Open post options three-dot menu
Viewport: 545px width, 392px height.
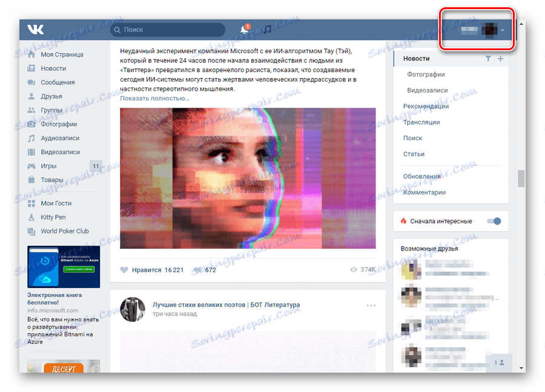[371, 305]
